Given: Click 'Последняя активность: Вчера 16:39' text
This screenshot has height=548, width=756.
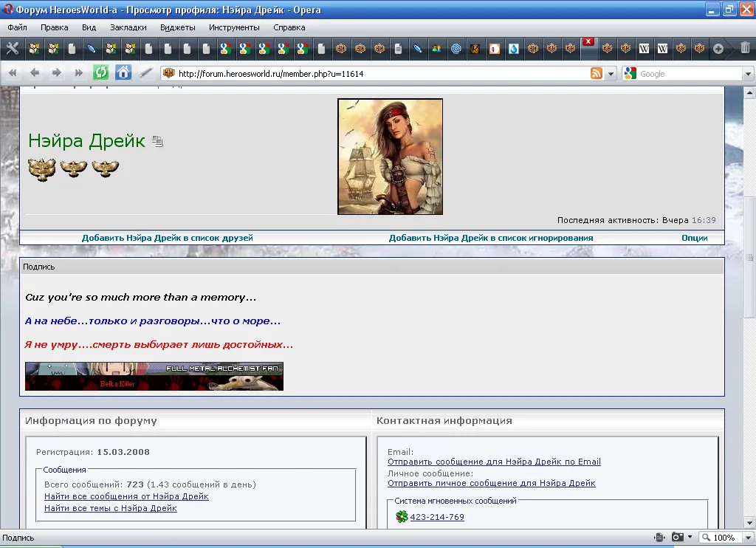Looking at the screenshot, I should click(636, 220).
